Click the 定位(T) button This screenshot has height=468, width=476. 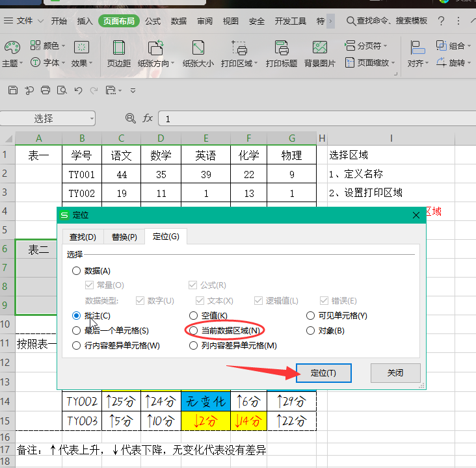click(324, 372)
